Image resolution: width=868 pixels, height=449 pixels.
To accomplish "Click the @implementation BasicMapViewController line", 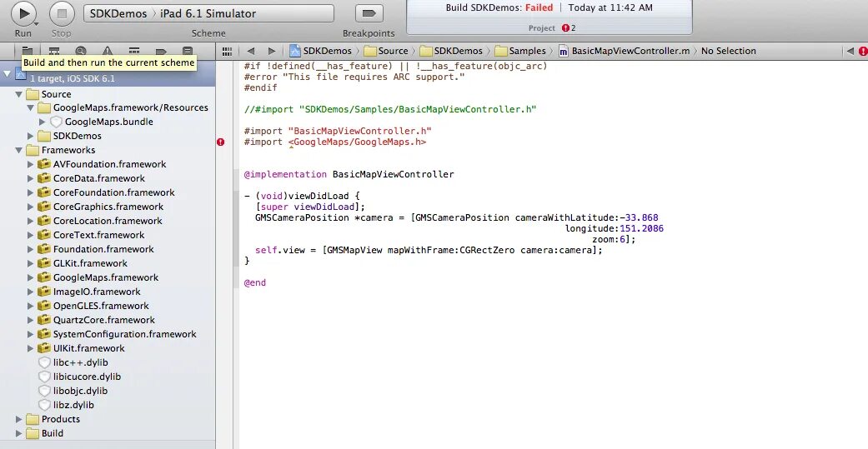I will [349, 174].
